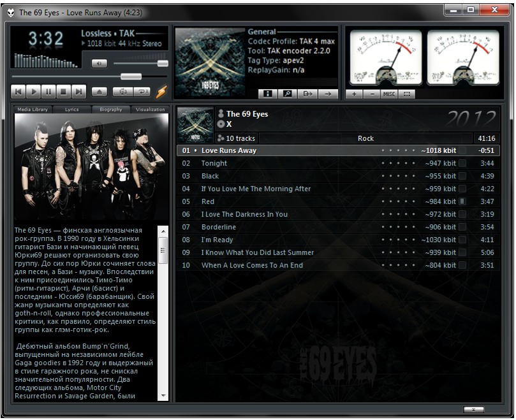Screen dimensions: 516x420
Task: Click the disc icon beside album X
Action: point(221,124)
